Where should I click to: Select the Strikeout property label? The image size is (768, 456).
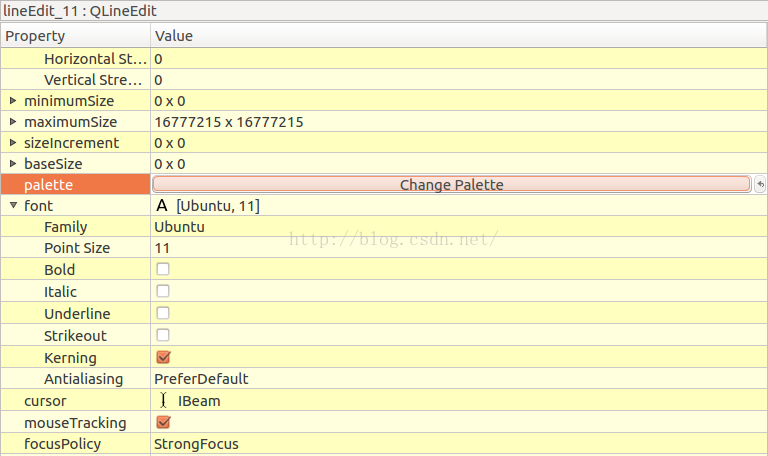[x=75, y=336]
